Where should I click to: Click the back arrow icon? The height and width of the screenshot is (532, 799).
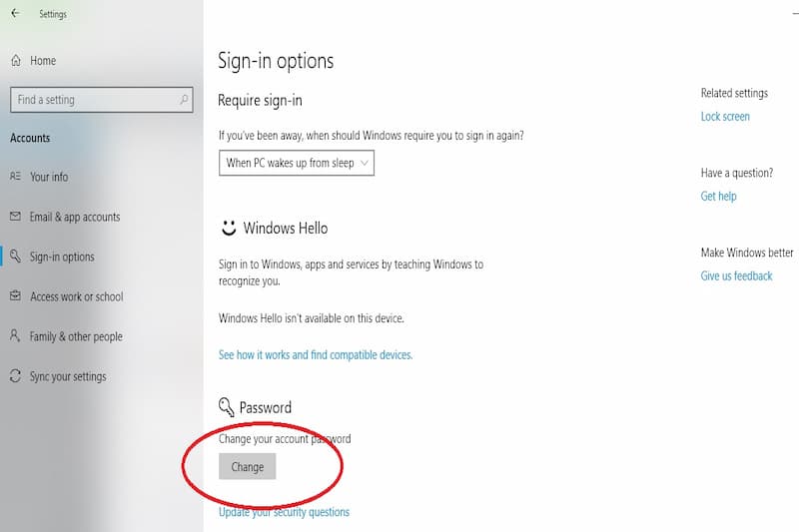coord(15,14)
